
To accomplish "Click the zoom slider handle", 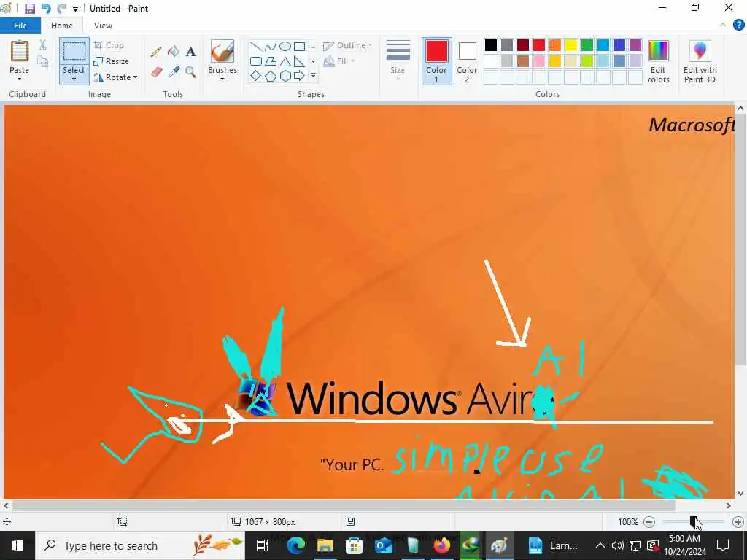I will (x=693, y=521).
